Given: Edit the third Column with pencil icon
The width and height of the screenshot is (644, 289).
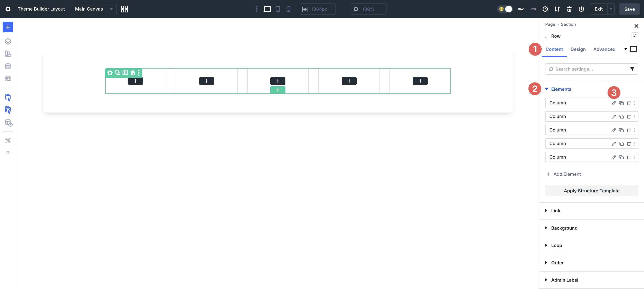Looking at the screenshot, I should 613,130.
